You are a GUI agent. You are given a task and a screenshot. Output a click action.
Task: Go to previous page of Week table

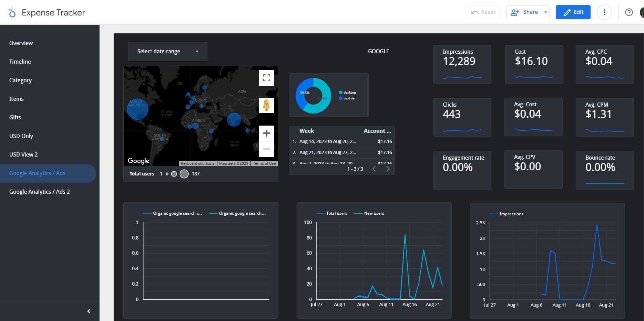[374, 169]
